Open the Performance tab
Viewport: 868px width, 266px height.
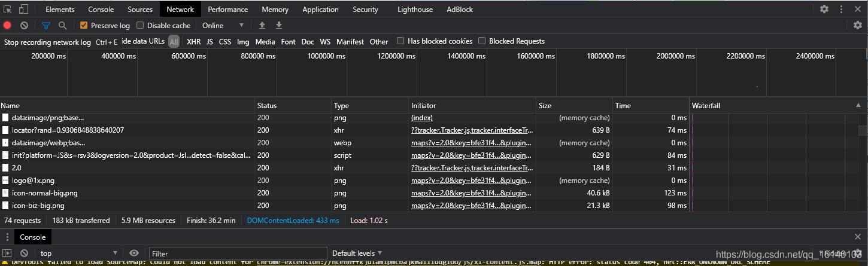point(228,9)
